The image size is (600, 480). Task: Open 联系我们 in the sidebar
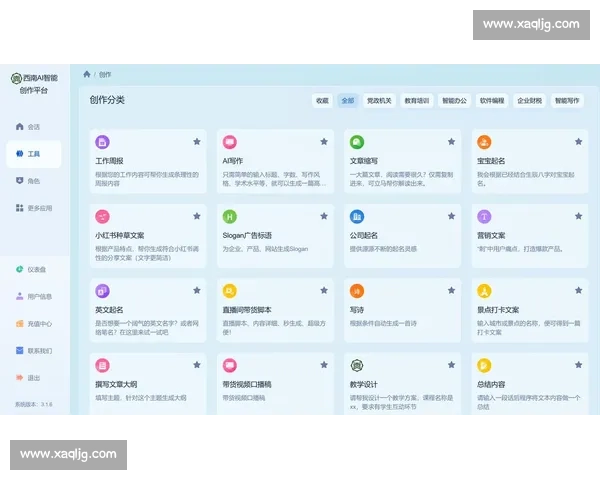34,351
